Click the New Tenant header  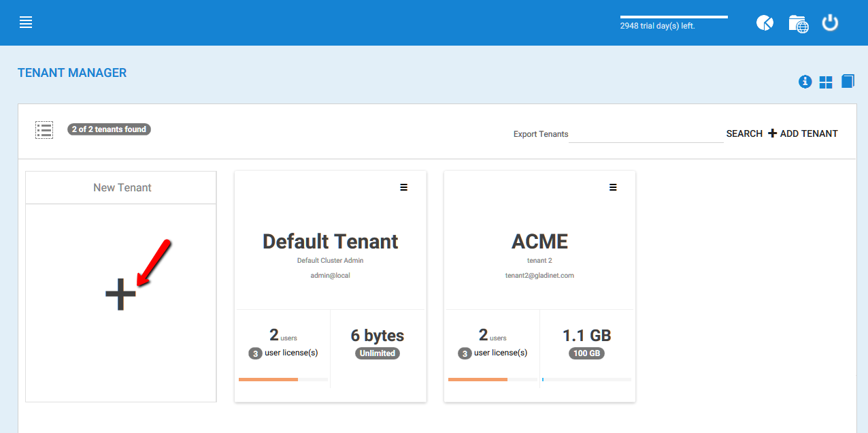point(122,187)
